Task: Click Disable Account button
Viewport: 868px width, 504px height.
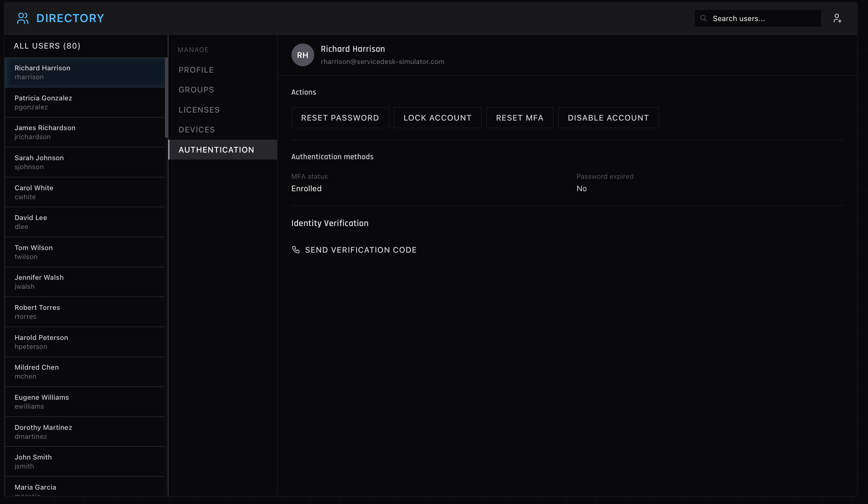Action: point(608,118)
